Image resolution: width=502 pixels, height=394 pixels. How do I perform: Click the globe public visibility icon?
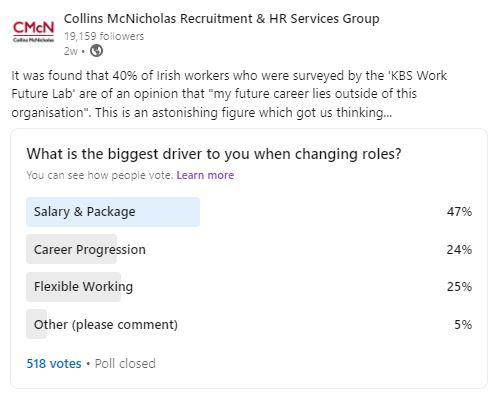(96, 51)
